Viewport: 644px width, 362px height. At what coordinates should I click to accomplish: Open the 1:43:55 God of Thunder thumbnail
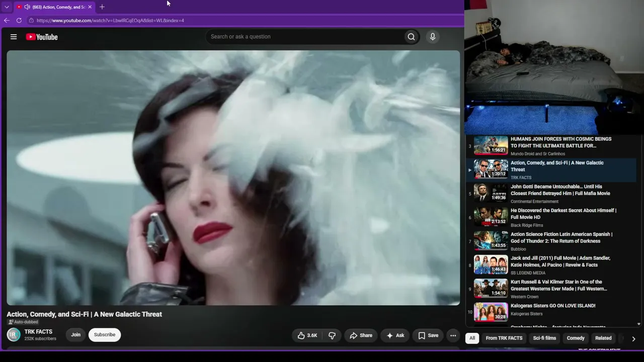tap(491, 241)
